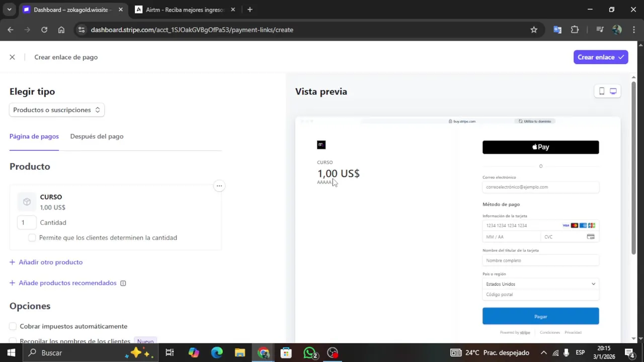Switch to the Página de pagos tab

point(34,136)
